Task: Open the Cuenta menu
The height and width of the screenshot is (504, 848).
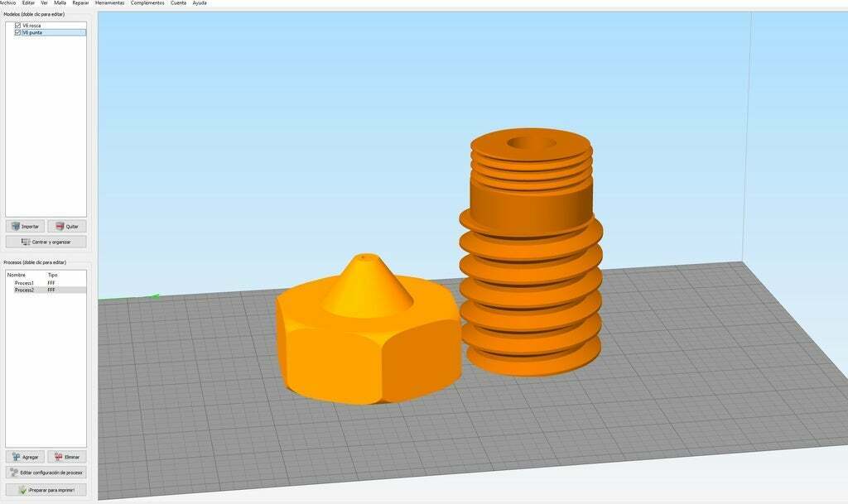Action: (179, 3)
